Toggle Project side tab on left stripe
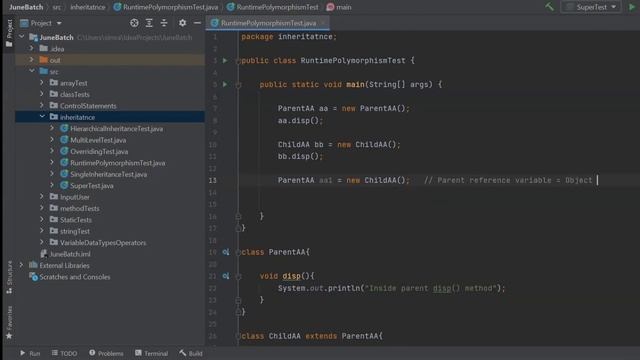The width and height of the screenshot is (640, 360). point(9,33)
